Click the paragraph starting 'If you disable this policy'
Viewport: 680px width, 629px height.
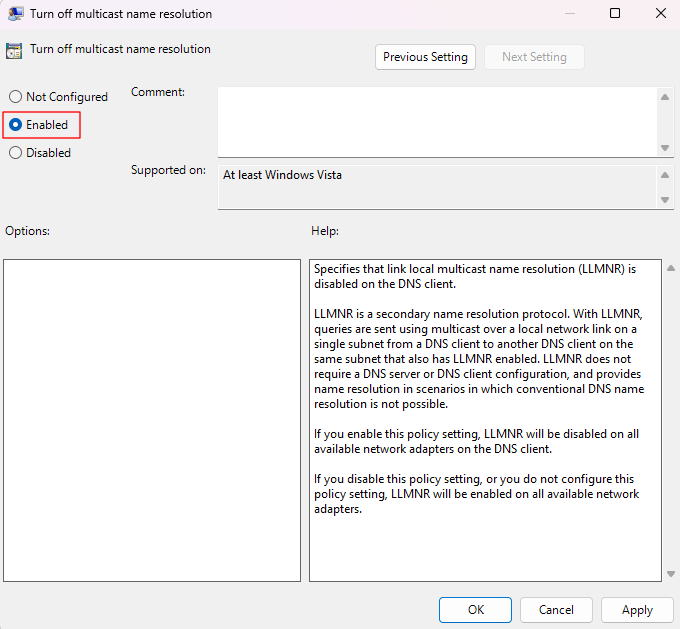476,494
